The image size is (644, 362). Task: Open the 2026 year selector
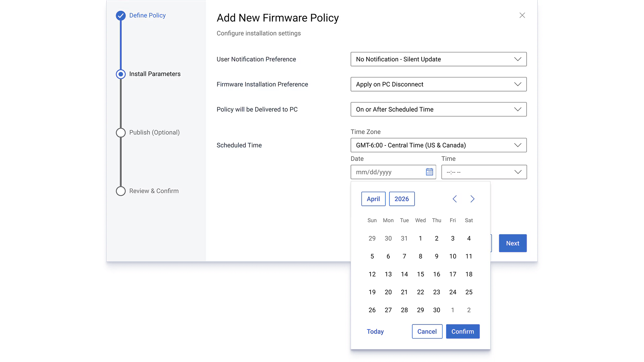point(402,199)
